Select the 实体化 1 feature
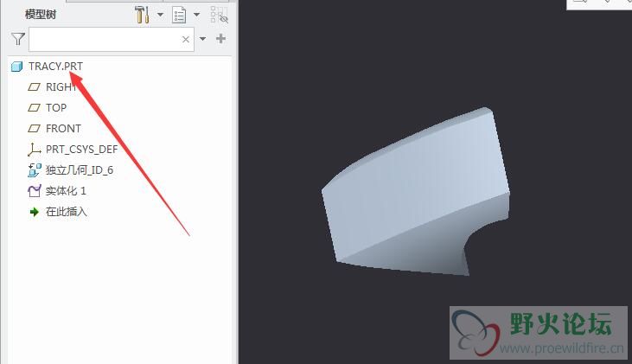The width and height of the screenshot is (632, 364). (x=66, y=191)
